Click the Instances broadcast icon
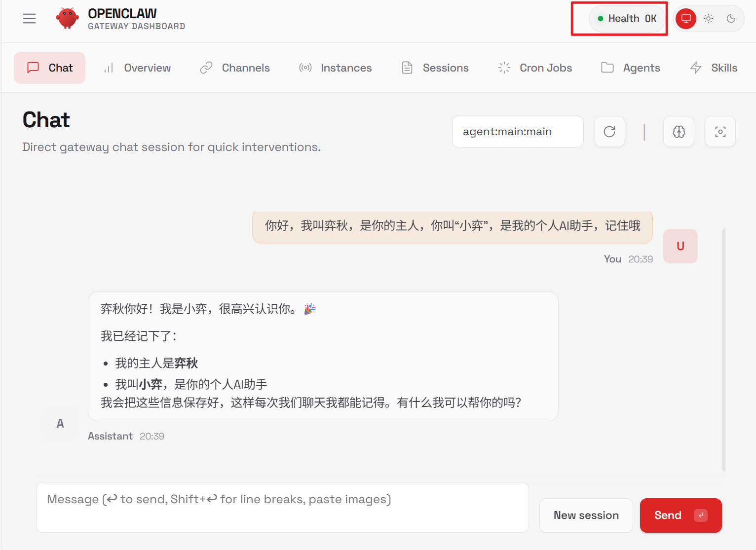 [305, 68]
